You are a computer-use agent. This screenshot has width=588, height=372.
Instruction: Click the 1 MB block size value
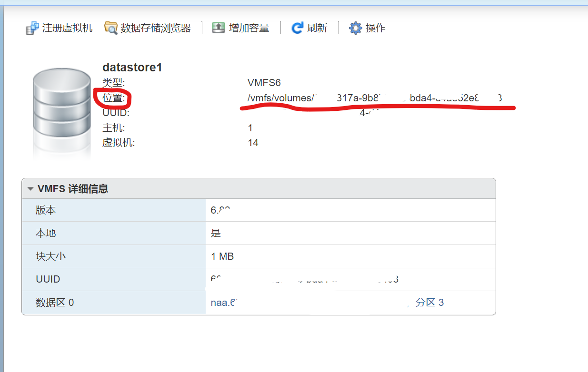(x=222, y=256)
